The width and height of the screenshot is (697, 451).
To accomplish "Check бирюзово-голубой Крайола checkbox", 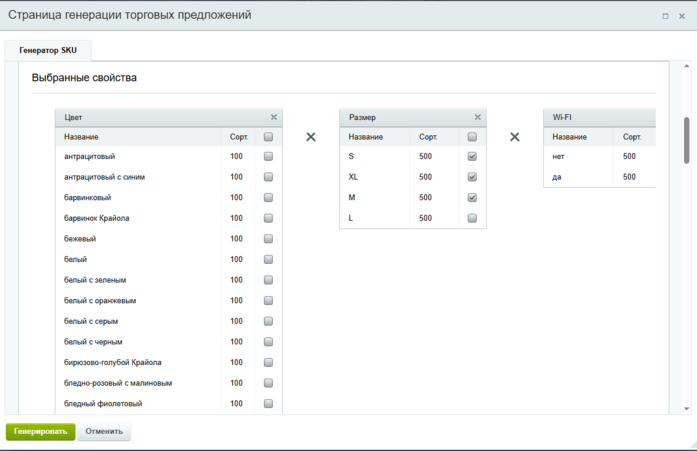I will (x=268, y=362).
